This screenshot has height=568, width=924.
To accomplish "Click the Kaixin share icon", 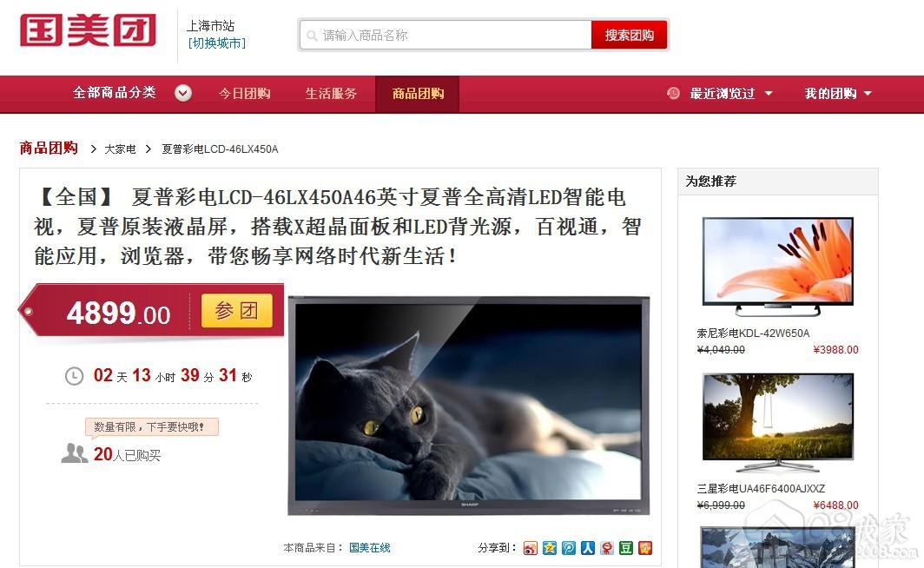I will (x=607, y=548).
